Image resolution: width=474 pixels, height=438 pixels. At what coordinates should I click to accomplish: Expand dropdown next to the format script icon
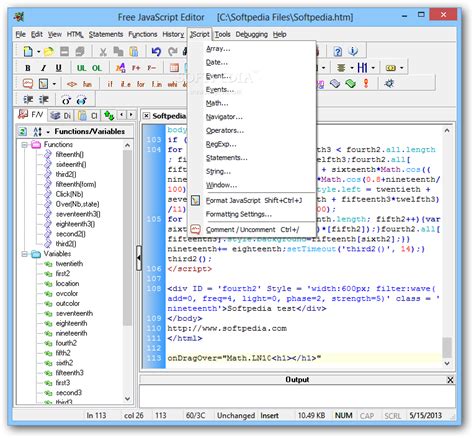point(54,84)
